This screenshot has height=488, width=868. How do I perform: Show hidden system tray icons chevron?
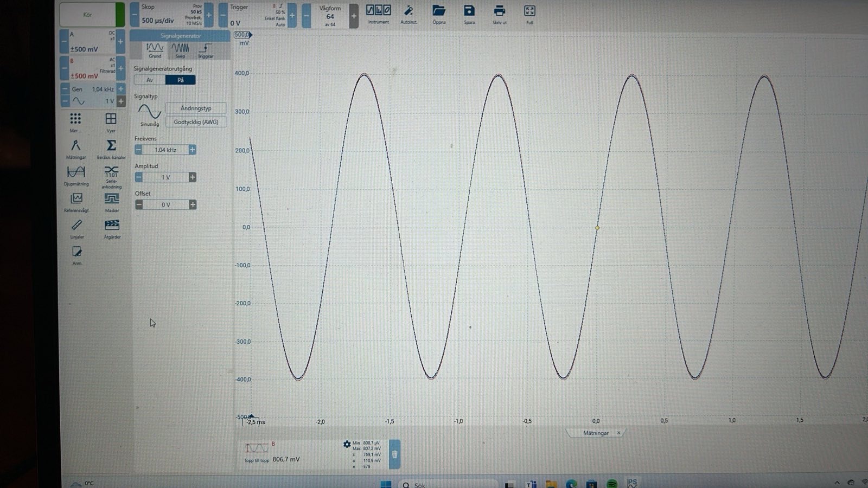[837, 483]
